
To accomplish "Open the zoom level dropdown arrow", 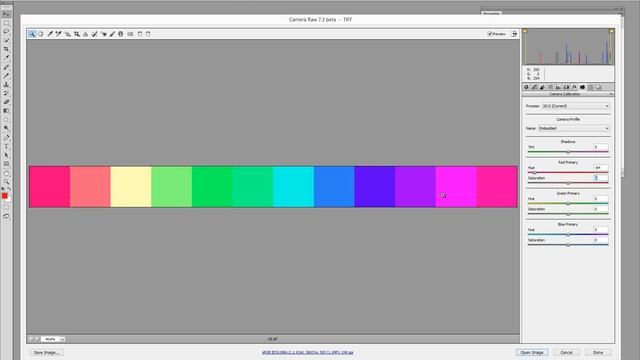I will [x=62, y=339].
